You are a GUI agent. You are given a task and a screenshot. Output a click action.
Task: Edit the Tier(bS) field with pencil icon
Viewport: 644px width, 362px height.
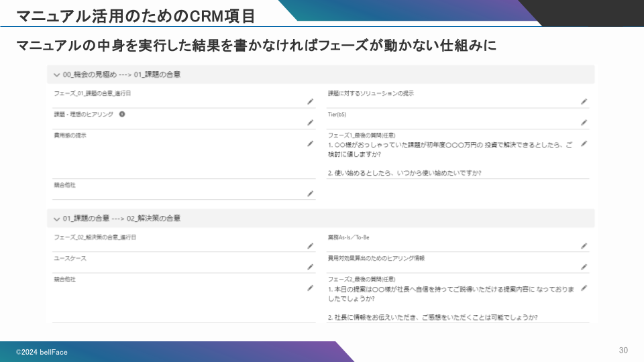coord(584,123)
